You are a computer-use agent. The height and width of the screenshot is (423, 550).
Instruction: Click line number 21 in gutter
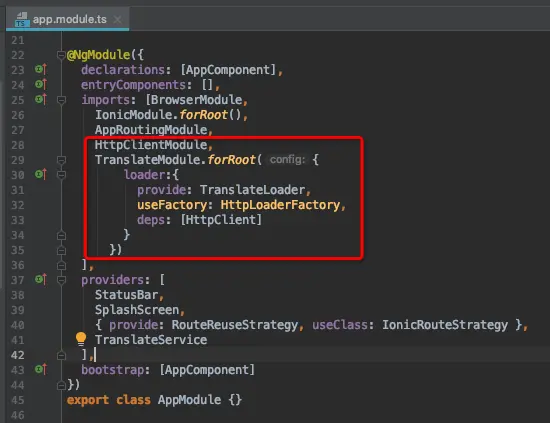tap(18, 40)
